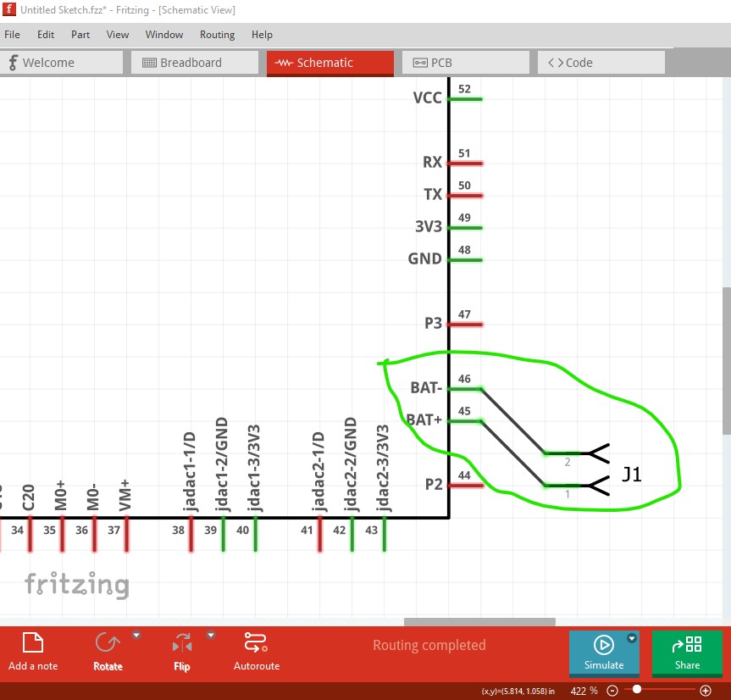Screen dimensions: 731x700
Task: Open the Simulate button dropdown arrow
Action: point(631,638)
